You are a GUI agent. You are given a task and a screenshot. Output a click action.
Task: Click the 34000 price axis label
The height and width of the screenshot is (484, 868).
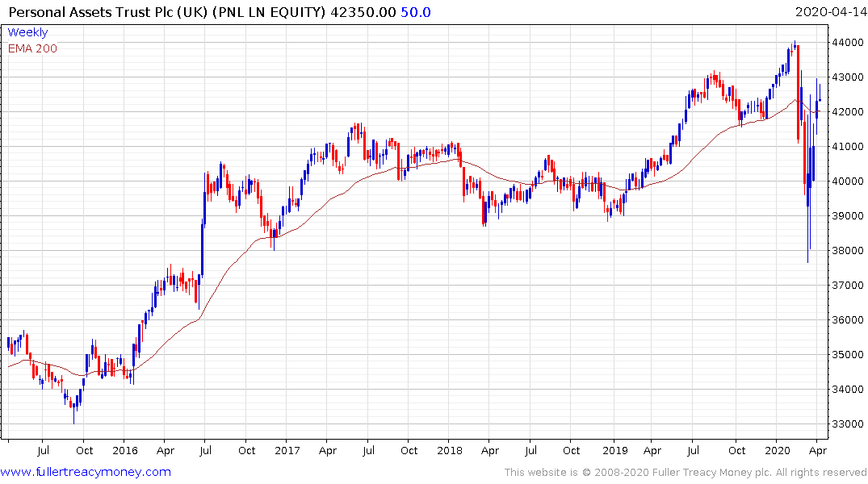click(x=848, y=390)
